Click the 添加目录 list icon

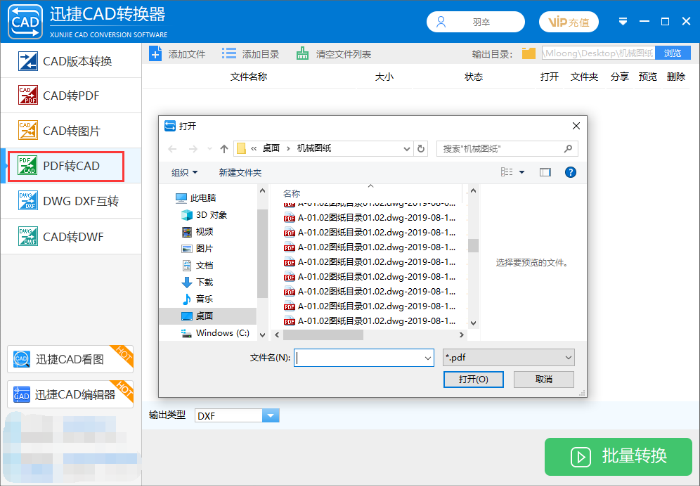click(229, 54)
